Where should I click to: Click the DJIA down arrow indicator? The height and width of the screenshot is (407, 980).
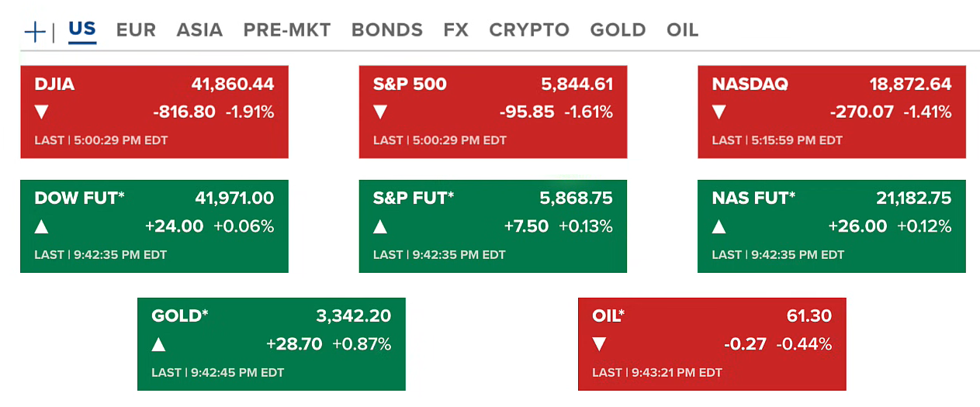42,112
